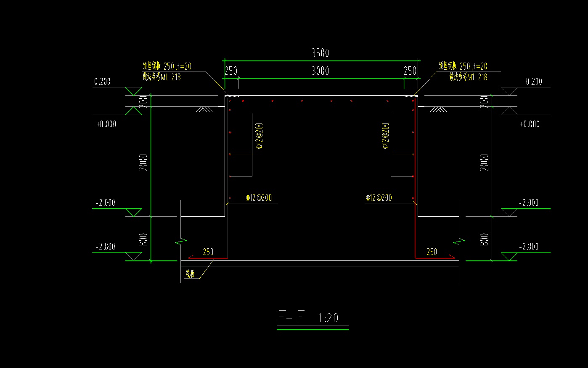
Task: Pick the 250 anchor length text at bottom left
Action: pos(208,252)
